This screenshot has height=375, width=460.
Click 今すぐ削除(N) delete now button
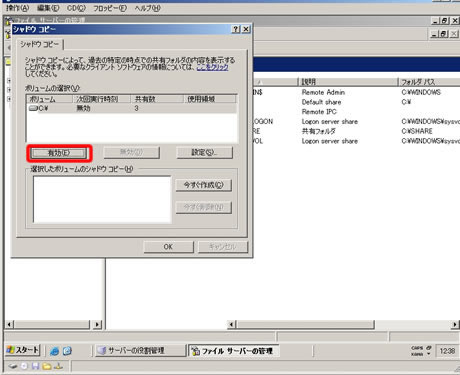point(204,207)
